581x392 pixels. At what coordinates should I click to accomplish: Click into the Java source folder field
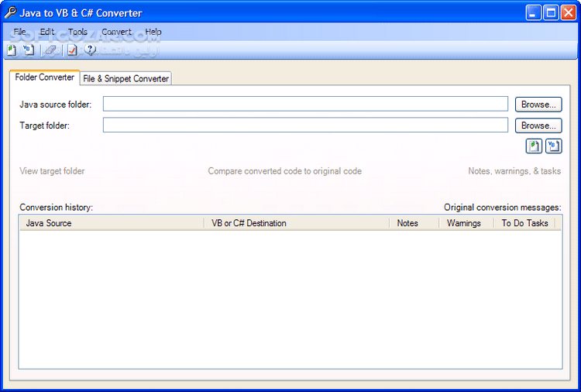coord(305,104)
